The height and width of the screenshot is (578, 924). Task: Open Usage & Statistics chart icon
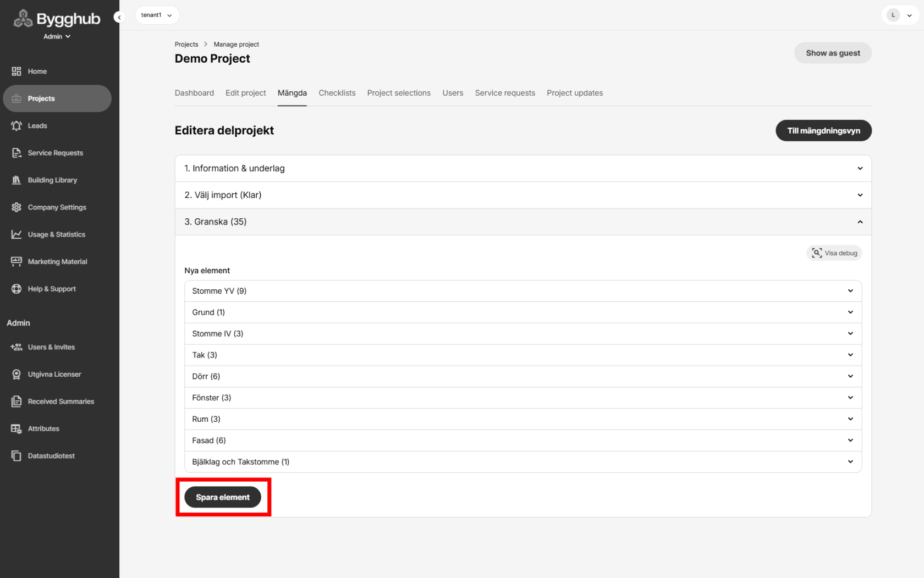pyautogui.click(x=16, y=235)
